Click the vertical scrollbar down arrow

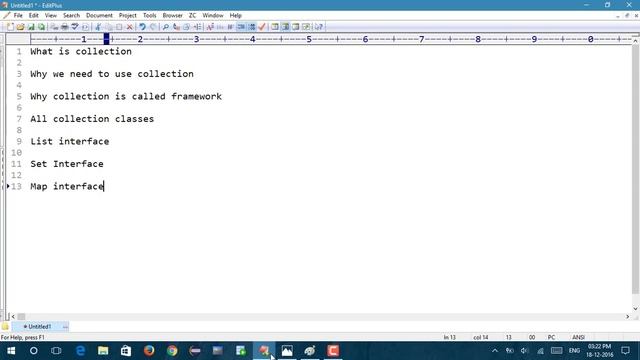(x=635, y=309)
